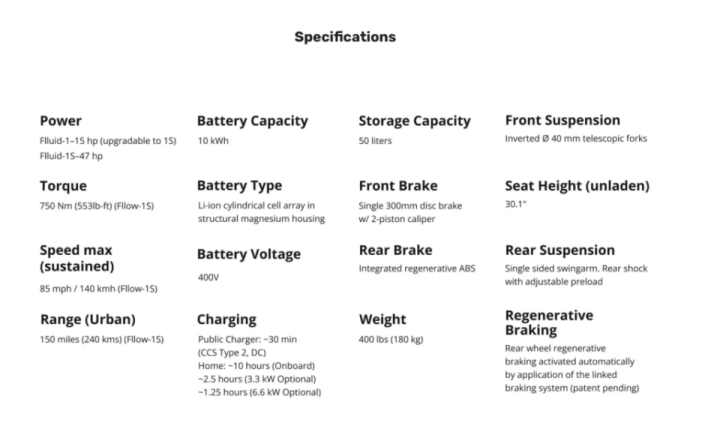Select the Charging heading
Image resolution: width=720 pixels, height=444 pixels.
(227, 319)
